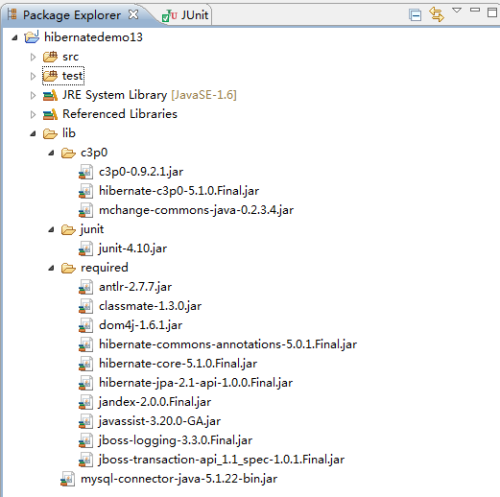
Task: Close the Package Explorer tab
Action: (x=133, y=14)
